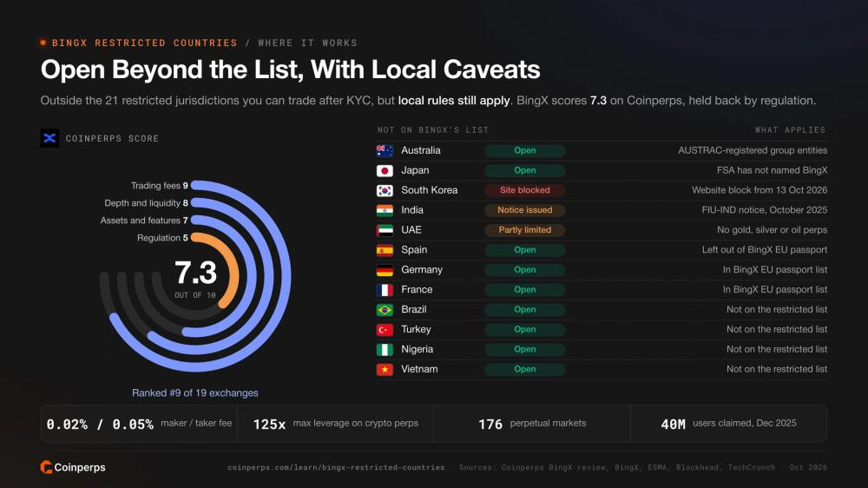868x488 pixels.
Task: Click No gold, silver or oil perps text
Action: [x=773, y=230]
